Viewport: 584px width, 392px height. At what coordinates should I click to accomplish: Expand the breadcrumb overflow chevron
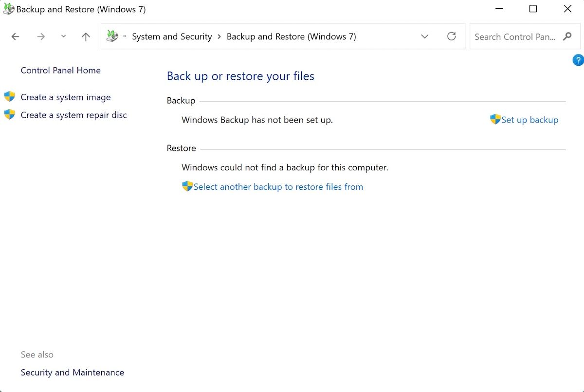coord(124,36)
